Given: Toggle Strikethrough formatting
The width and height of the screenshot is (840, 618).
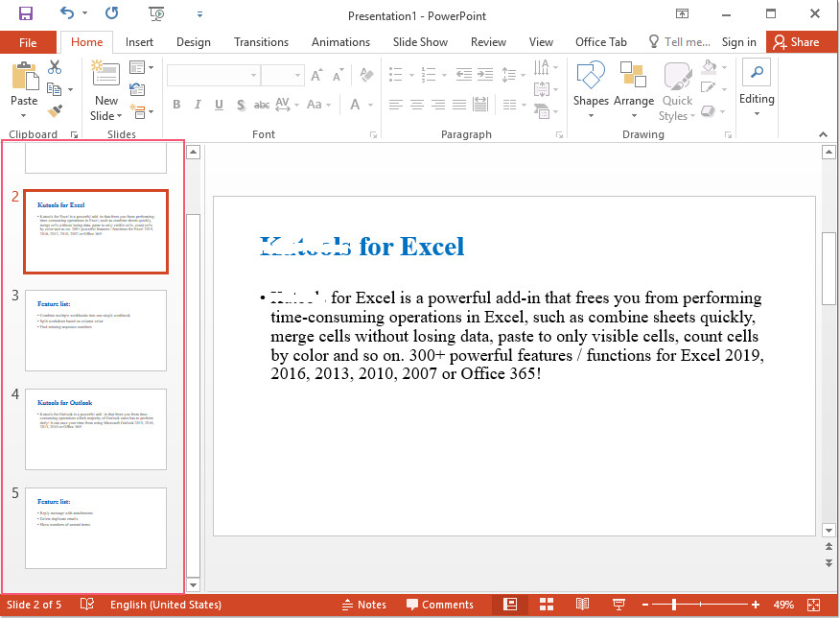Looking at the screenshot, I should (262, 105).
